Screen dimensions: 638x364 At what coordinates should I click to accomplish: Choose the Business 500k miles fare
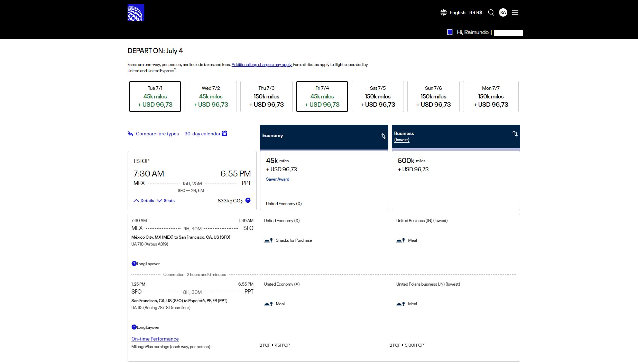tap(456, 181)
